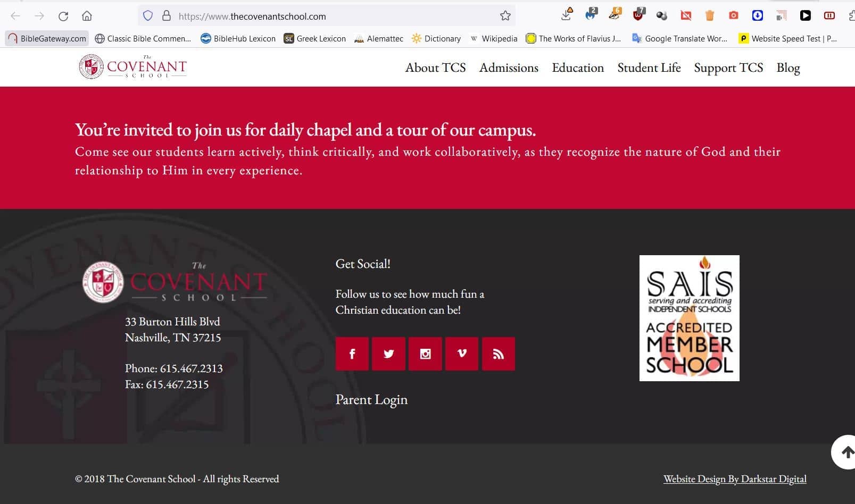This screenshot has height=504, width=855.
Task: Open the Vimeo social icon
Action: (x=462, y=354)
